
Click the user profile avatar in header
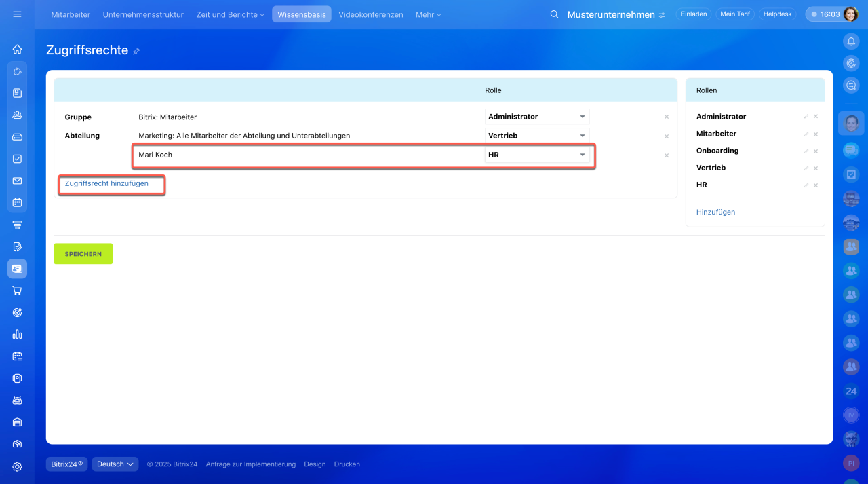850,14
